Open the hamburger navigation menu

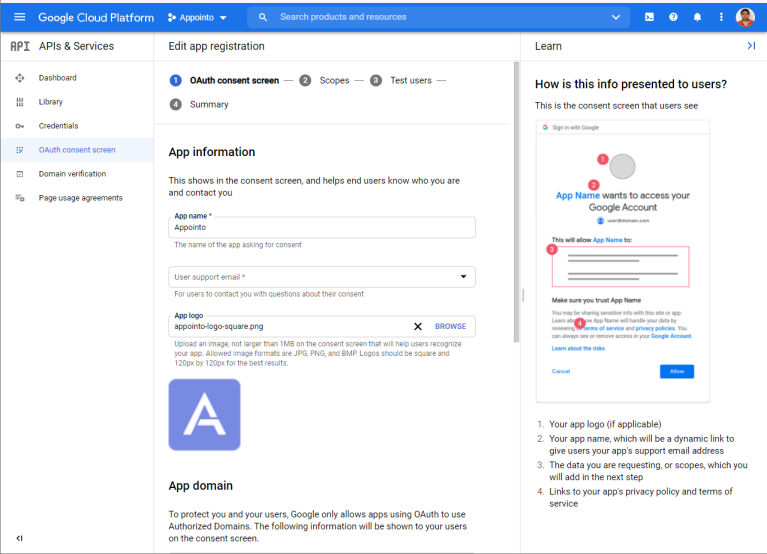coord(20,17)
